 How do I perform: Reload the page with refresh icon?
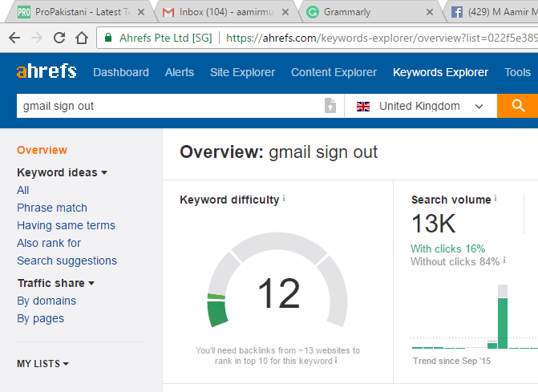(x=59, y=38)
